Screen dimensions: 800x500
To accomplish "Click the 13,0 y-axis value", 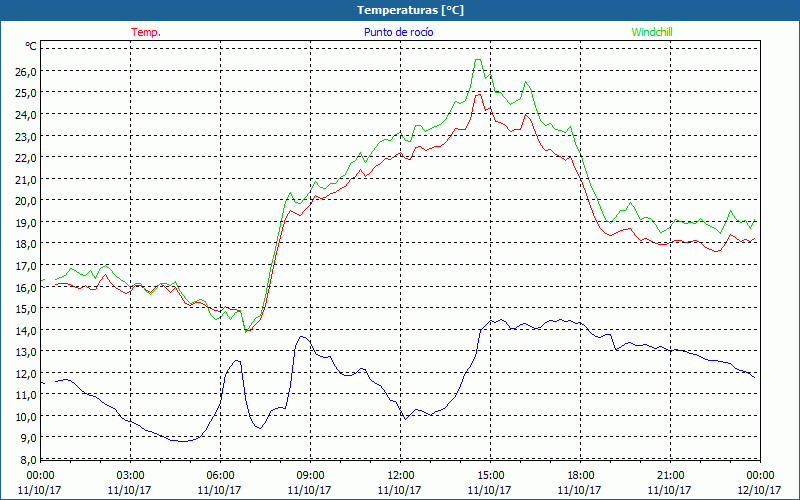I will coord(26,352).
